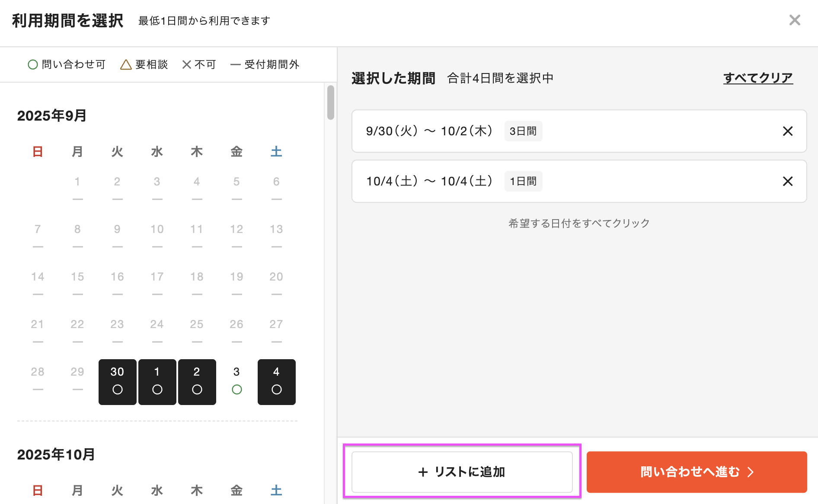This screenshot has height=504, width=818.
Task: Click the plus icon on リストに追加
Action: [x=422, y=472]
